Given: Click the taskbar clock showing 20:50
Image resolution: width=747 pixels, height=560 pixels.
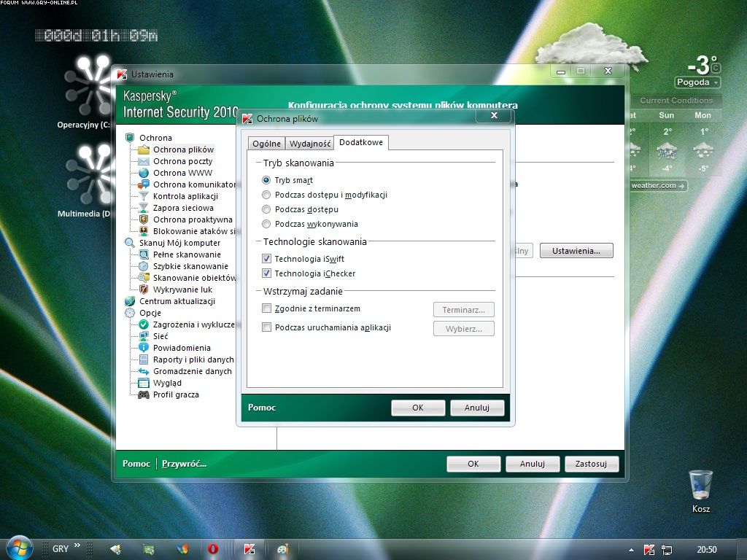Looking at the screenshot, I should point(706,550).
